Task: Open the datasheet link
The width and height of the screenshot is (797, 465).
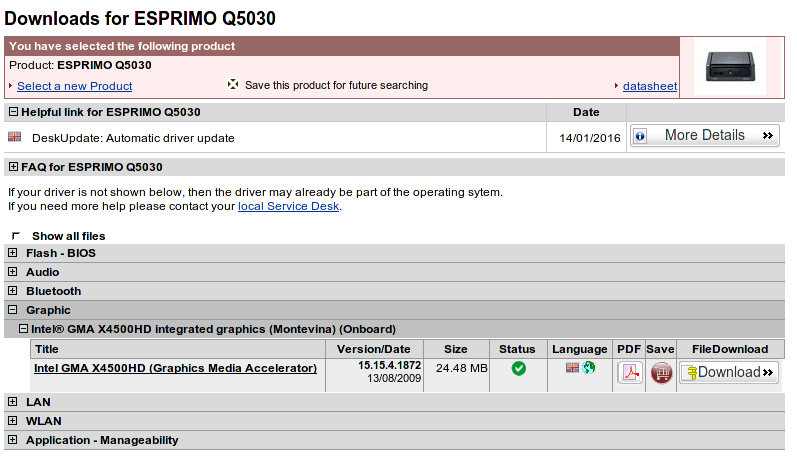Action: coord(649,86)
